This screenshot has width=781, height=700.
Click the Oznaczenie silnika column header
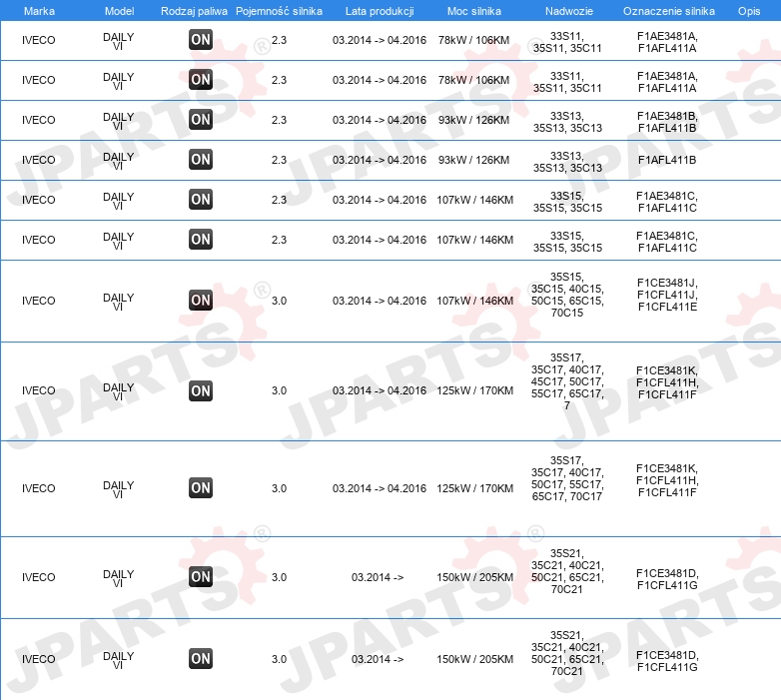(668, 11)
